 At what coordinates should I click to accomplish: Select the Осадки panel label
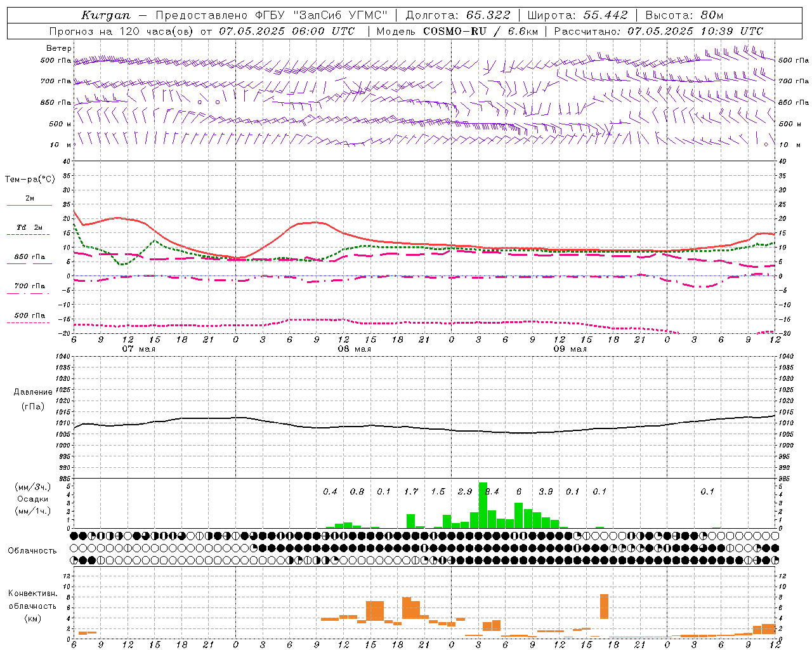pos(33,499)
